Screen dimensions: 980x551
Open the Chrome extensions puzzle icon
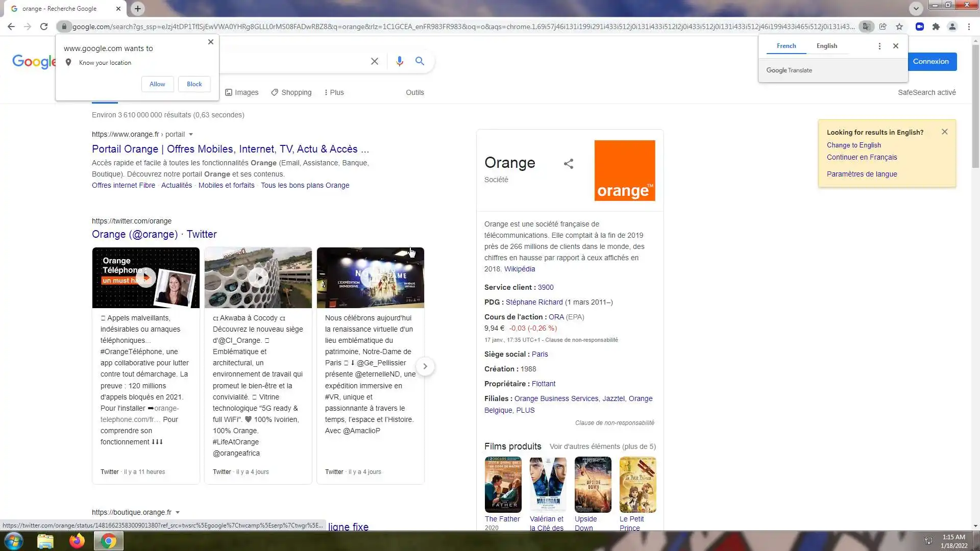[936, 27]
